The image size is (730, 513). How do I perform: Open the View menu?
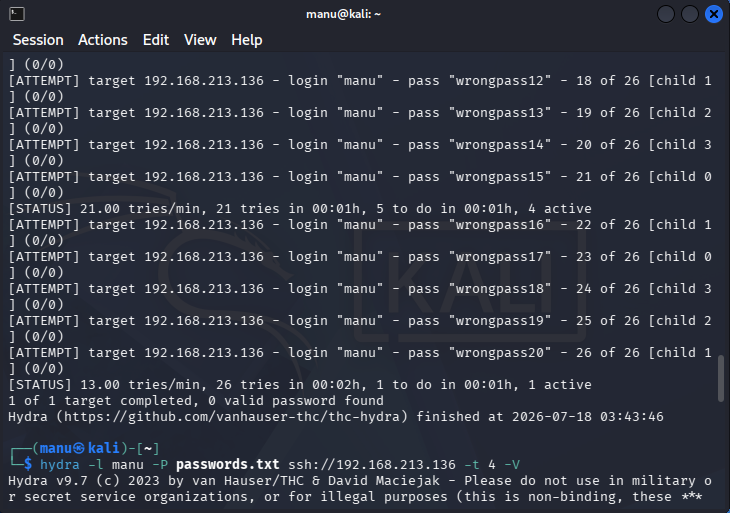[x=200, y=40]
